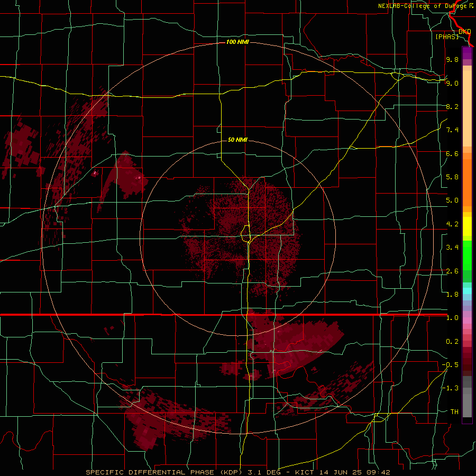Click the purple swatch atop the color bar
476x476 pixels.
tap(467, 53)
